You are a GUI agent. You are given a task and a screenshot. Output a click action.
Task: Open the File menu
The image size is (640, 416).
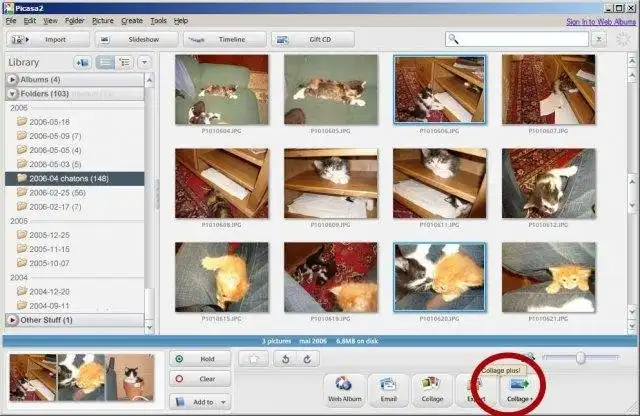pyautogui.click(x=11, y=21)
